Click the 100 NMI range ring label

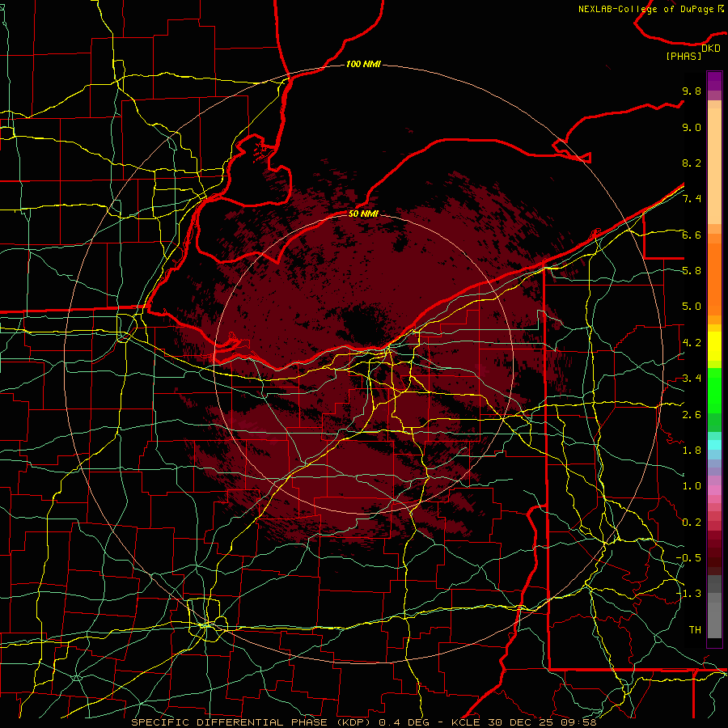coord(363,64)
